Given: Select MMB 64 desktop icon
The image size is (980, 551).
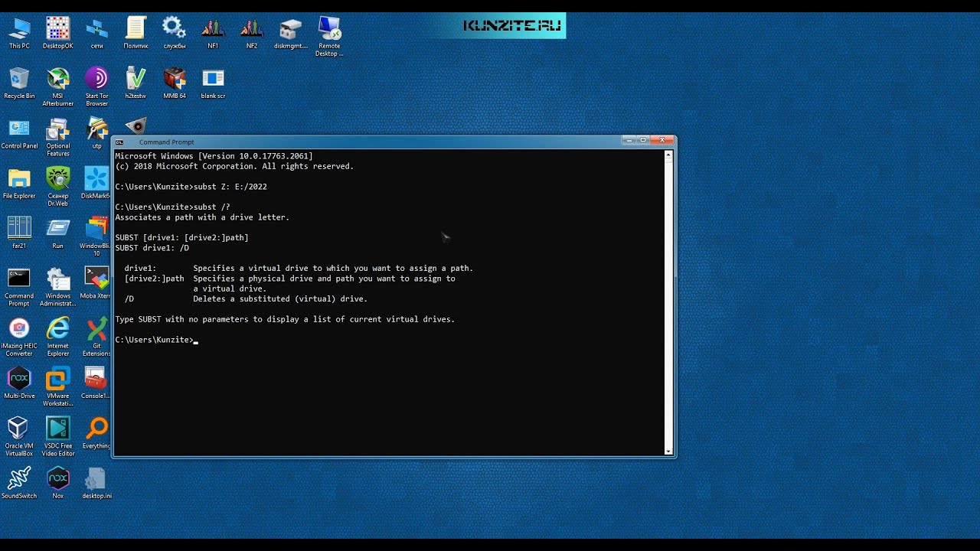Looking at the screenshot, I should point(175,83).
